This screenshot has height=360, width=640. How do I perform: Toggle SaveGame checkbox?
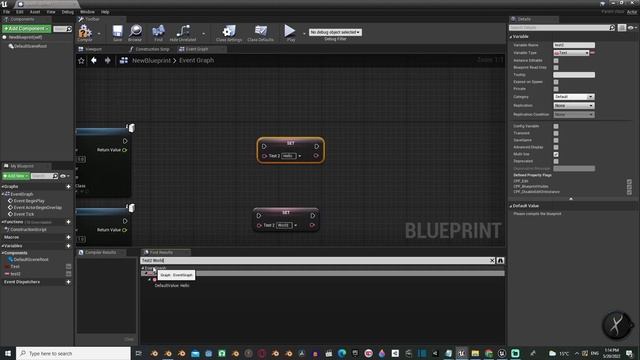pyautogui.click(x=556, y=140)
